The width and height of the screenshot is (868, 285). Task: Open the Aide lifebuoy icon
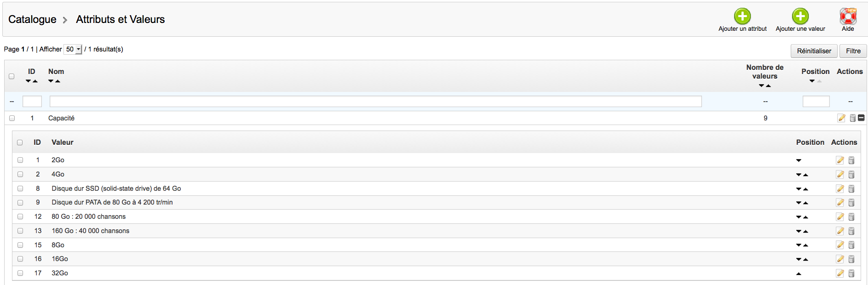point(847,17)
